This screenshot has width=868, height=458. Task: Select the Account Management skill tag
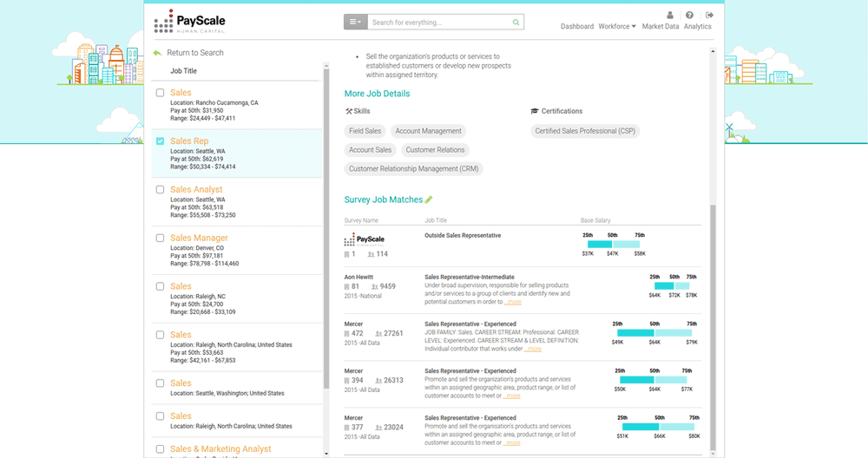point(429,131)
